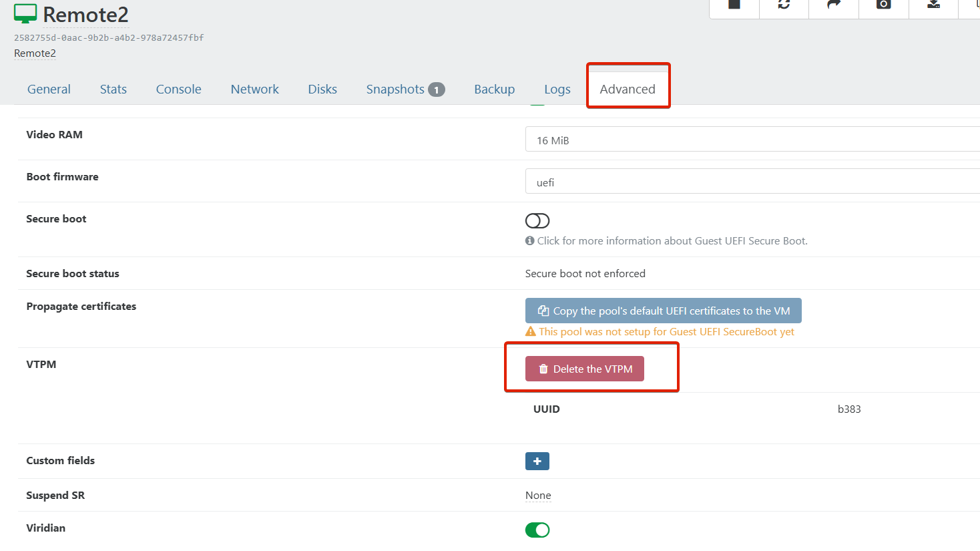Image resolution: width=980 pixels, height=551 pixels.
Task: Click the Migrate VM arrow icon
Action: (x=834, y=5)
